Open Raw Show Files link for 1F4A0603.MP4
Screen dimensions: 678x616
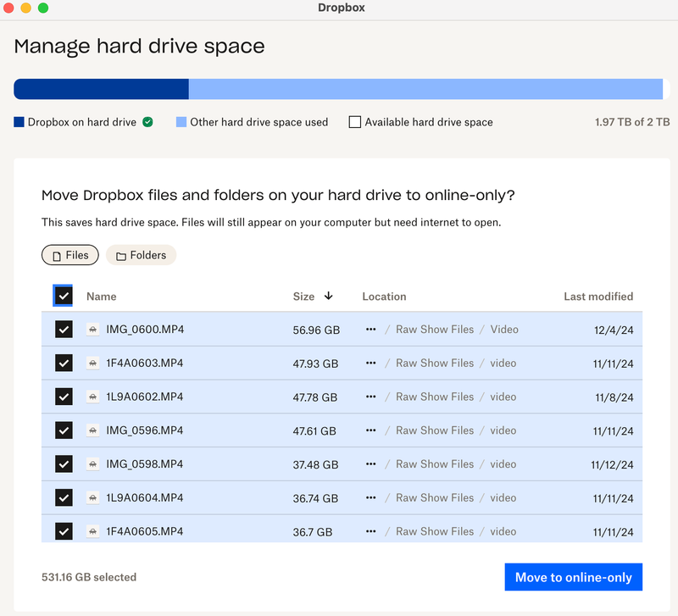coord(435,363)
